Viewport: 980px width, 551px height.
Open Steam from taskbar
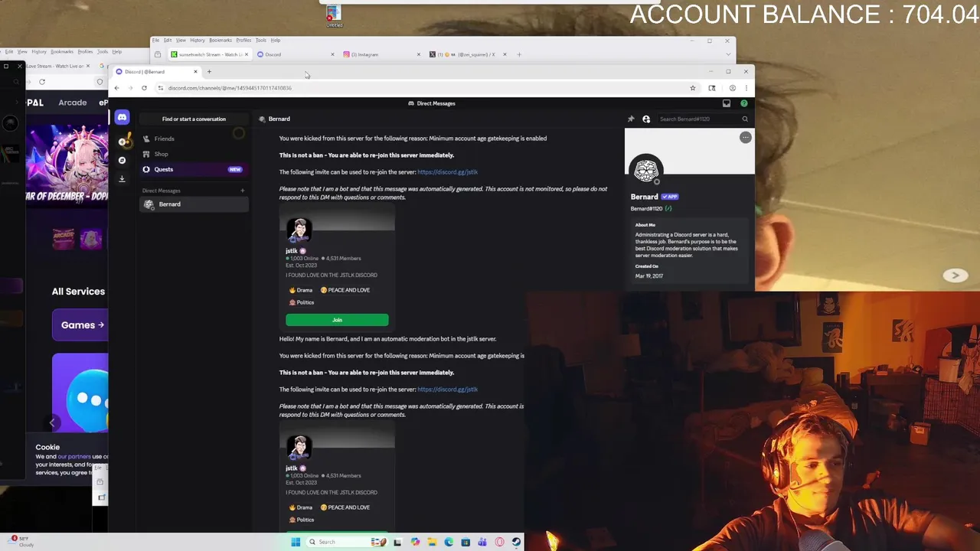(516, 542)
